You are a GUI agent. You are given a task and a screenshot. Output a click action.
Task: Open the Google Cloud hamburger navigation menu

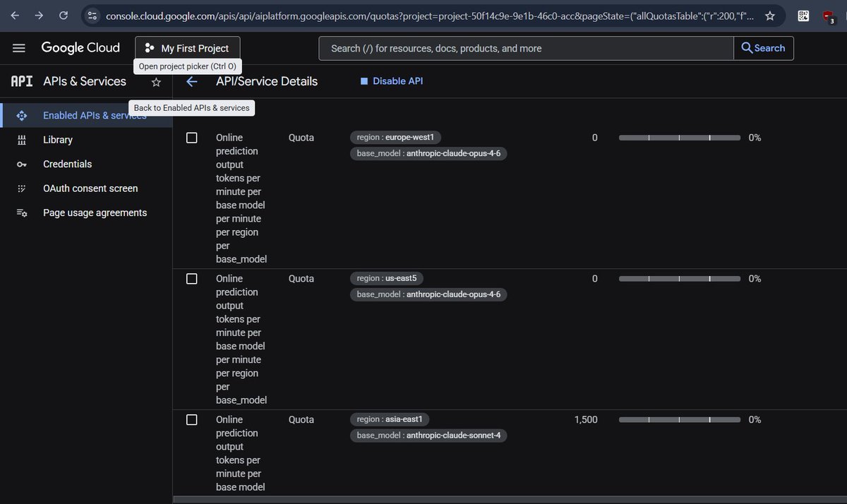pyautogui.click(x=19, y=48)
